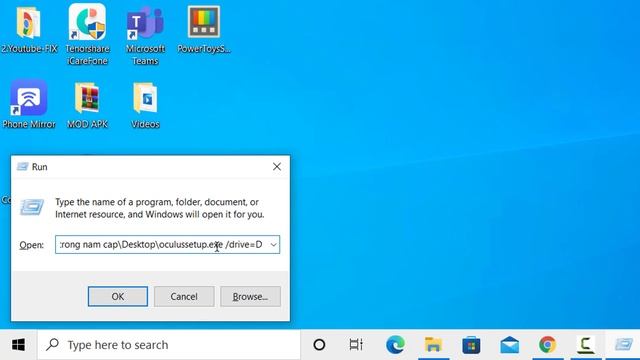Select the Videos folder on desktop
This screenshot has height=360, width=640.
point(145,105)
